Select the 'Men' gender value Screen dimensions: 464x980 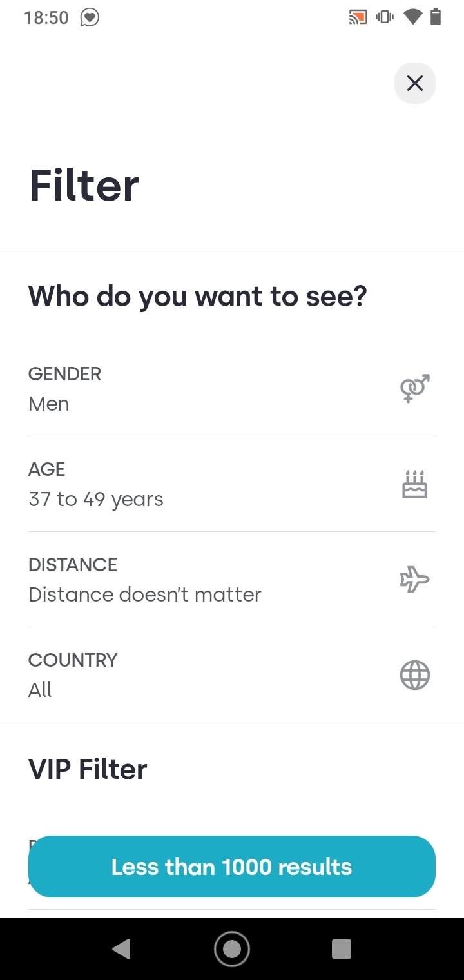[x=49, y=404]
